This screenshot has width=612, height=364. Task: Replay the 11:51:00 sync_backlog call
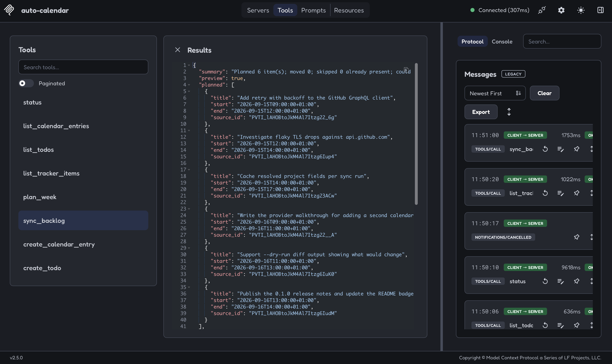click(545, 149)
